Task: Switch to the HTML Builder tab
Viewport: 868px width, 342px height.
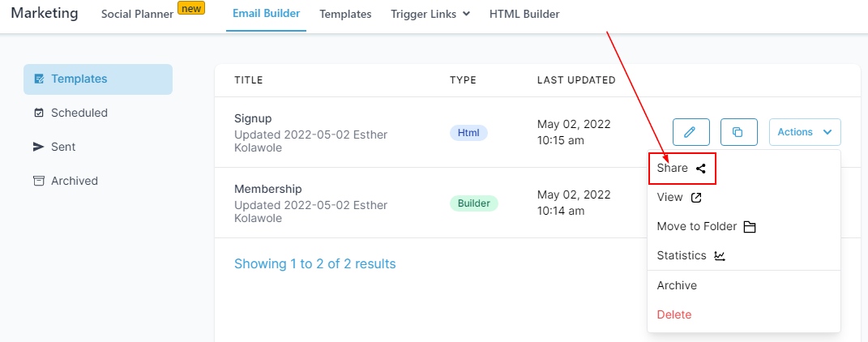Action: pyautogui.click(x=524, y=14)
